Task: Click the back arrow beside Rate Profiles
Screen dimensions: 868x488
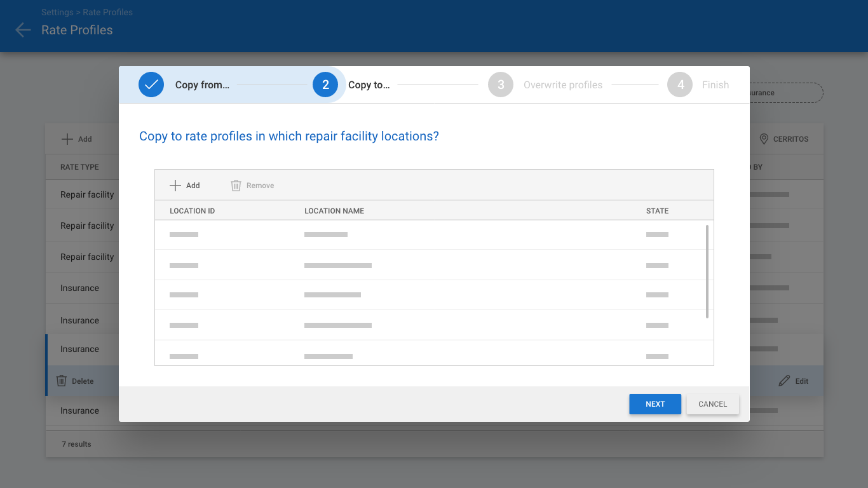Action: [x=23, y=30]
